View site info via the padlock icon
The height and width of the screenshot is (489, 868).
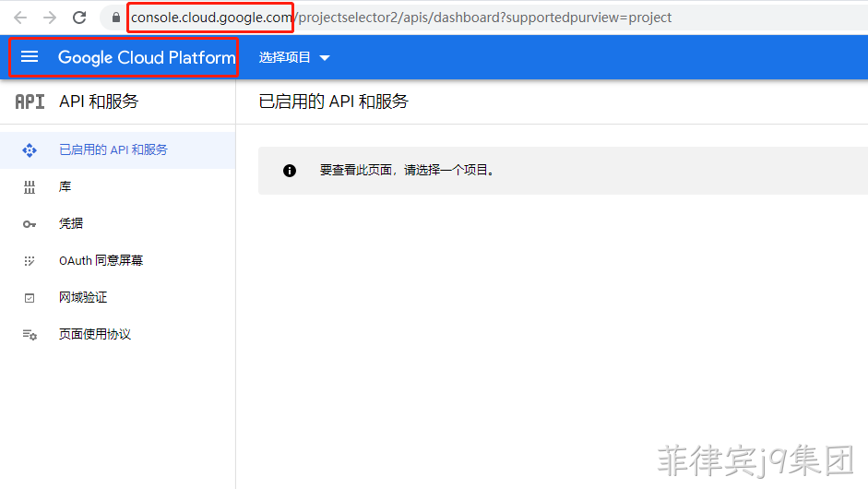pyautogui.click(x=115, y=18)
